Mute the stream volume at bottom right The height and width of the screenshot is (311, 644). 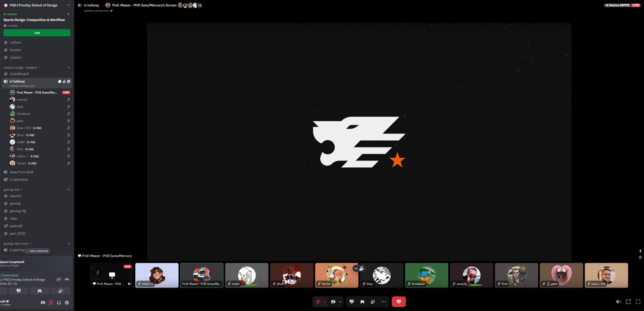tap(619, 302)
